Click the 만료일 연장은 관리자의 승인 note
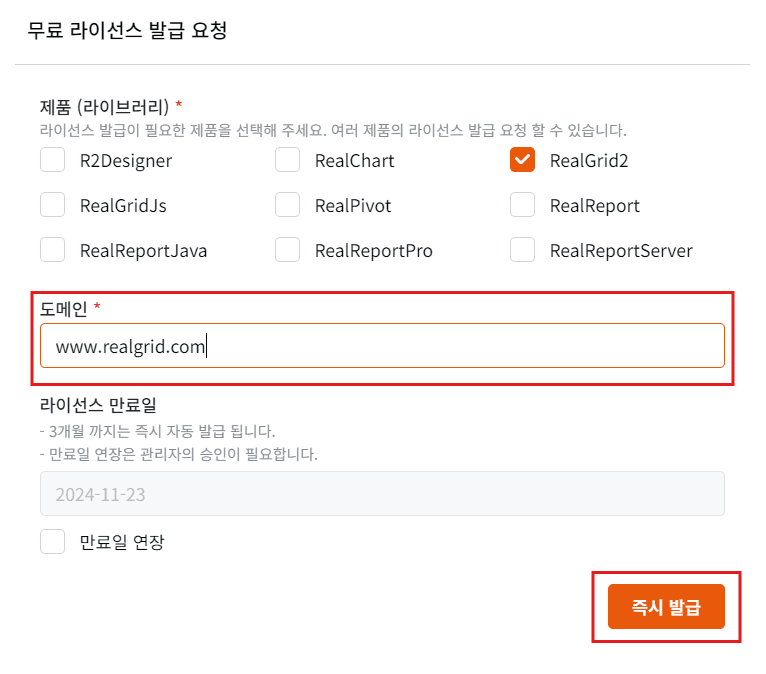The width and height of the screenshot is (766, 674). [x=178, y=454]
